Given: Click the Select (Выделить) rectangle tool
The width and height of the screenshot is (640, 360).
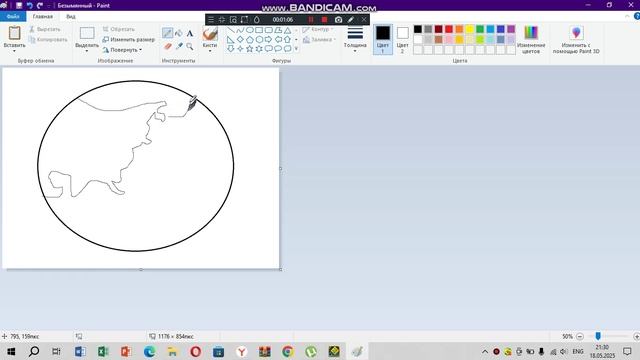Looking at the screenshot, I should pyautogui.click(x=87, y=33).
